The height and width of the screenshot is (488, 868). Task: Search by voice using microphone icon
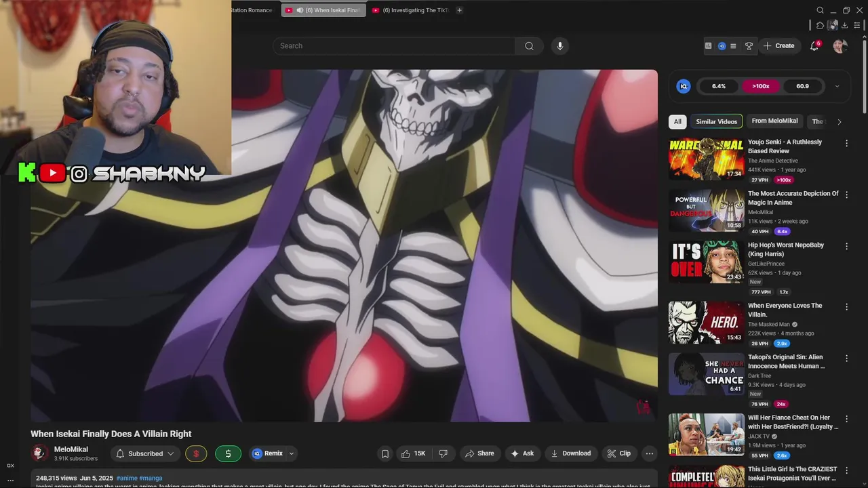[559, 46]
